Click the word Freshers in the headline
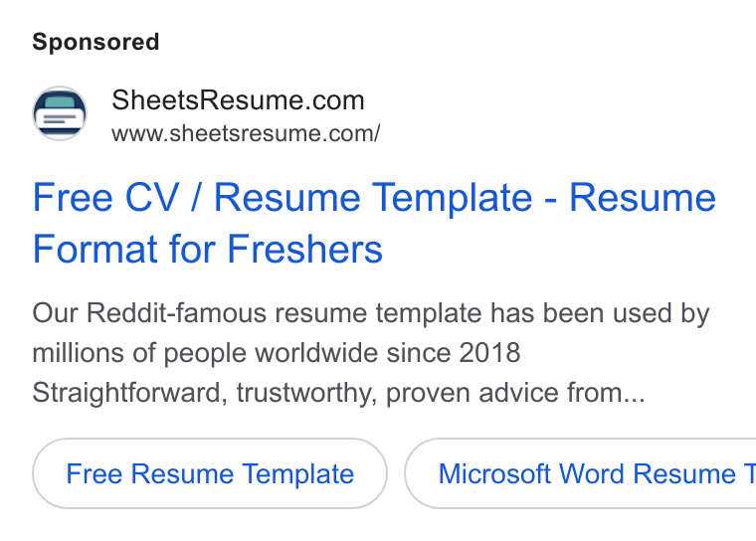Image resolution: width=756 pixels, height=541 pixels. (x=304, y=250)
